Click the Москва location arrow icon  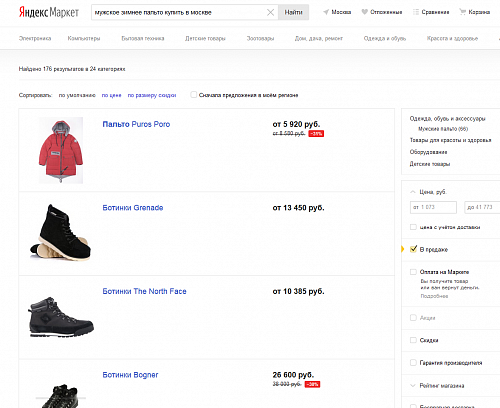(x=326, y=12)
